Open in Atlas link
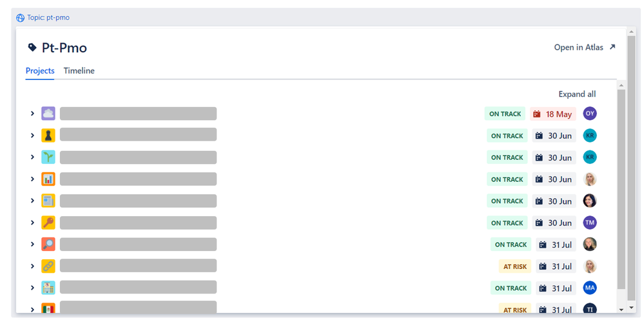 585,47
